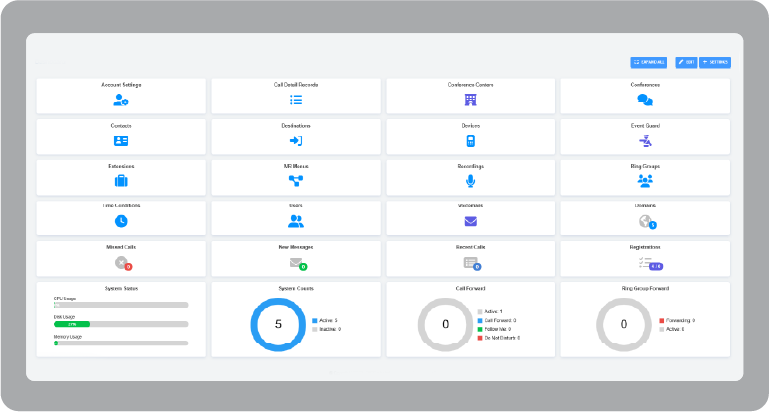
Task: Expand all dashboard widgets
Action: [x=649, y=62]
